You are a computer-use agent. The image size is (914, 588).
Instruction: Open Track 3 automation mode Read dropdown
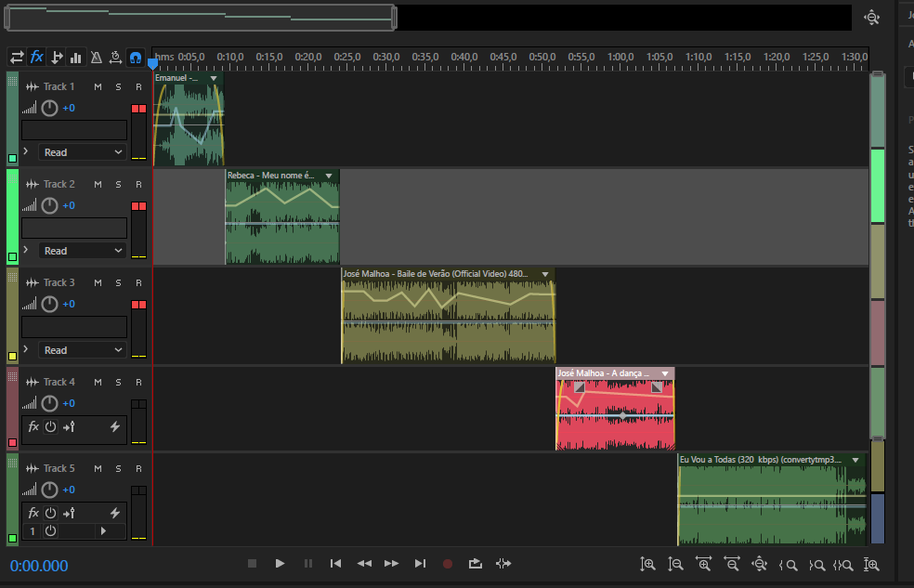coord(84,350)
